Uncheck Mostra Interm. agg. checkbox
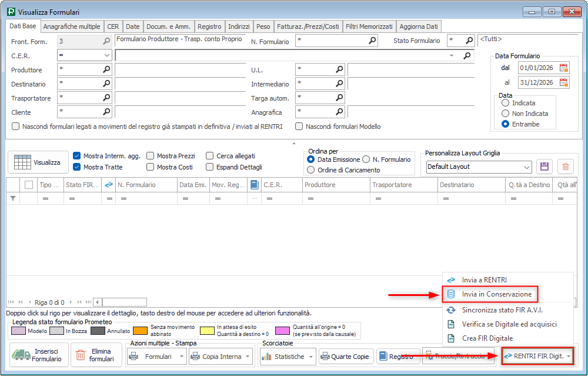Viewport: 588px width, 376px height. click(x=77, y=156)
